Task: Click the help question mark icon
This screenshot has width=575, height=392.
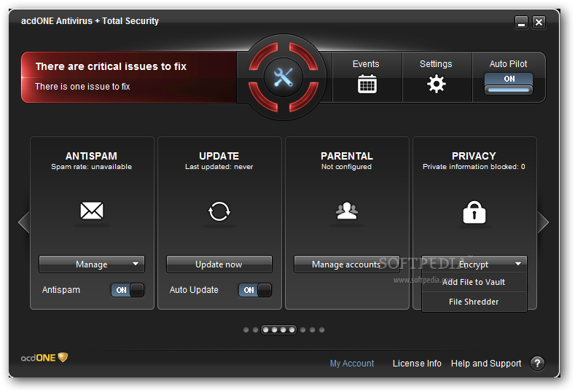Action: [x=537, y=364]
